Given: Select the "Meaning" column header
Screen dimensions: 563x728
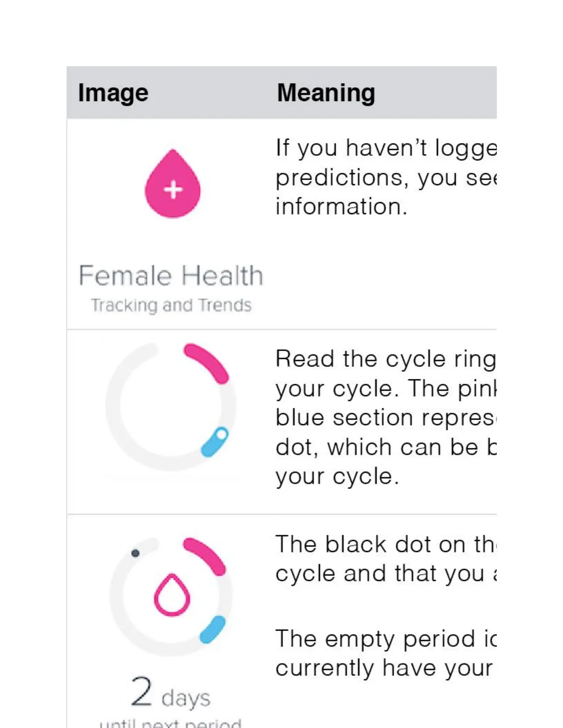Looking at the screenshot, I should click(x=326, y=93).
